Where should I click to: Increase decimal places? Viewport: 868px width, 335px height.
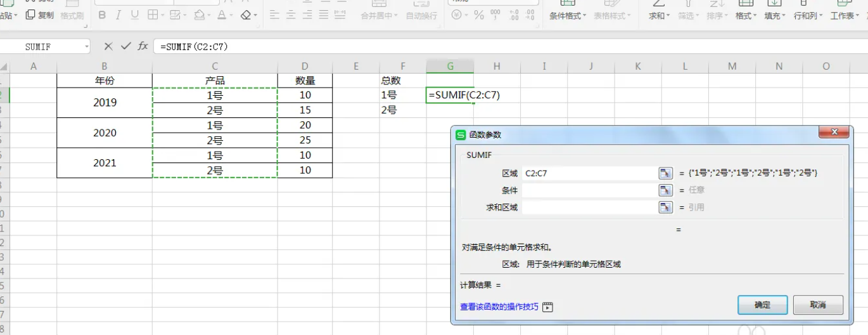(513, 15)
